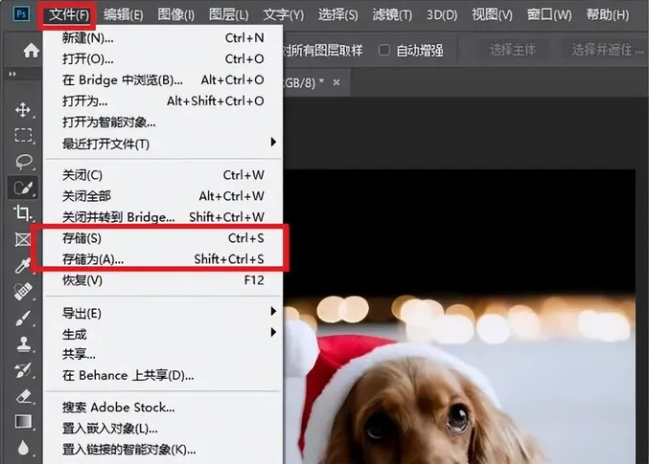Expand the 生成 submenu
This screenshot has height=465, width=649.
(x=163, y=334)
